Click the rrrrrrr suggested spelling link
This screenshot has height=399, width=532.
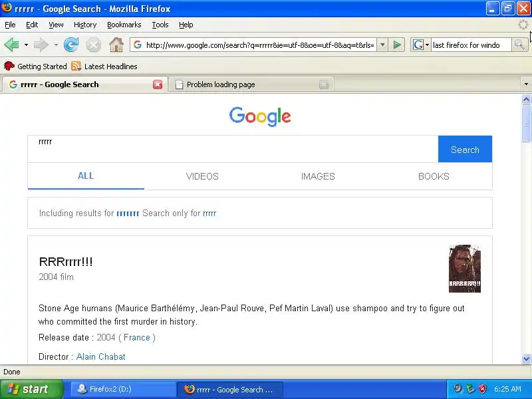[128, 213]
